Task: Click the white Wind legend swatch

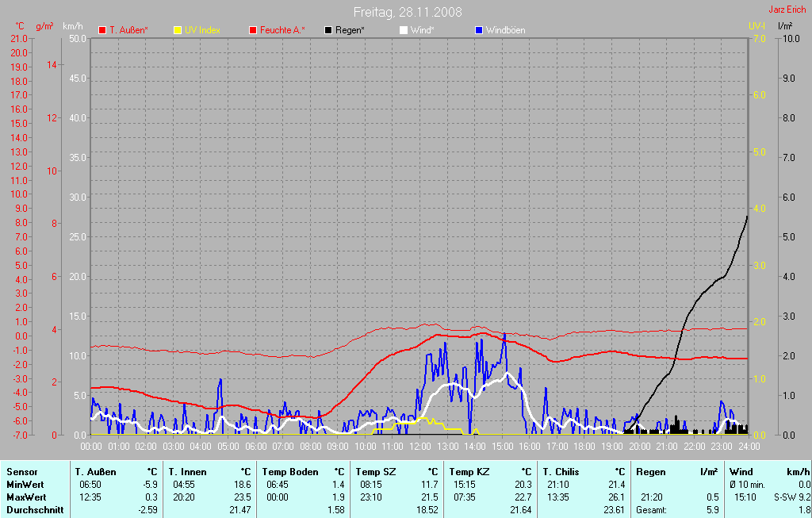Action: click(x=404, y=31)
